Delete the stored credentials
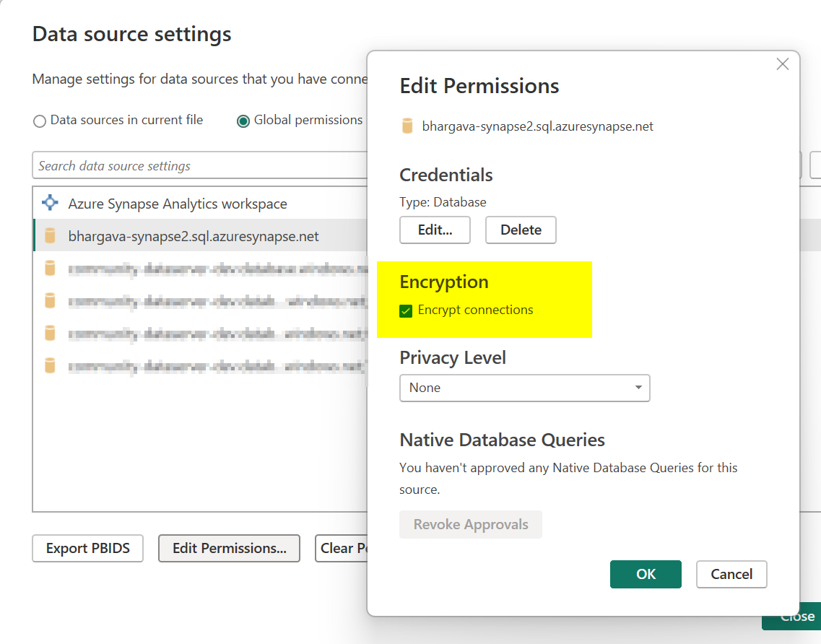The image size is (821, 644). [521, 230]
